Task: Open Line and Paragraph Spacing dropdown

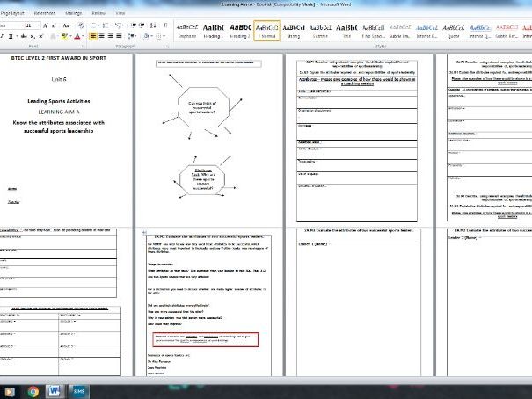Action: [x=132, y=36]
